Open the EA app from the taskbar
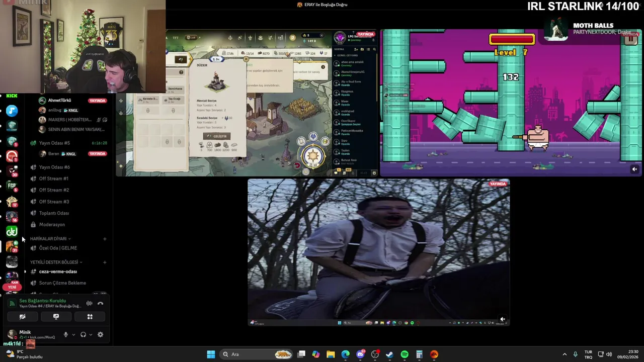This screenshot has height=362, width=644. (x=434, y=354)
